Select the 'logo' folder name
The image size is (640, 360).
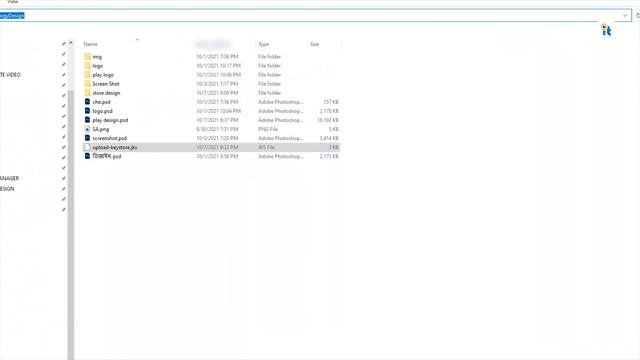pyautogui.click(x=98, y=66)
